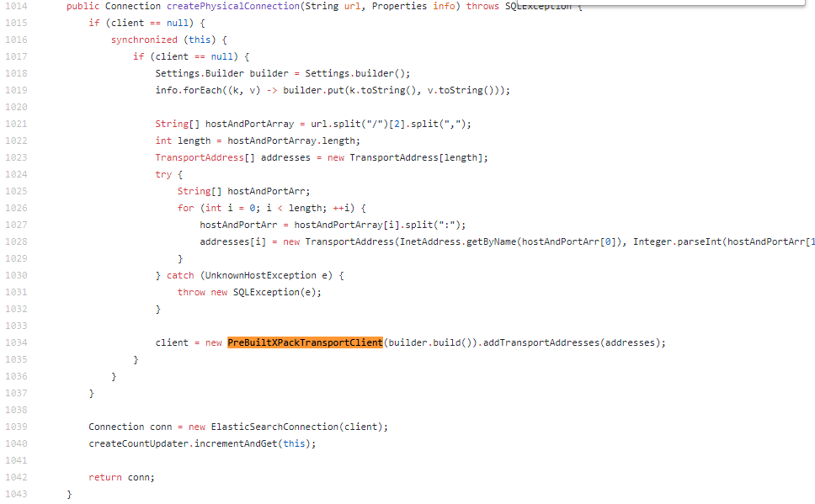Click line number 1017
Screen dimensions: 815x504
tap(16, 56)
